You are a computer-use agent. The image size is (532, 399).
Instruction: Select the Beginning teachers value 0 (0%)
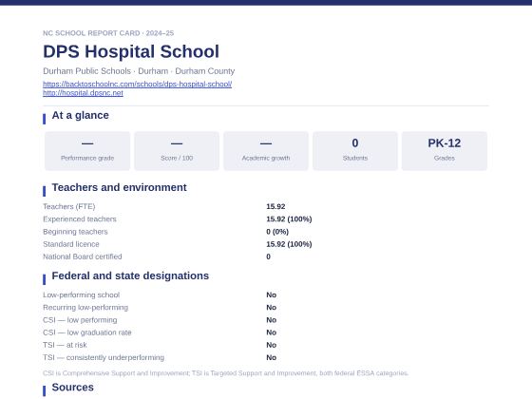[277, 232]
